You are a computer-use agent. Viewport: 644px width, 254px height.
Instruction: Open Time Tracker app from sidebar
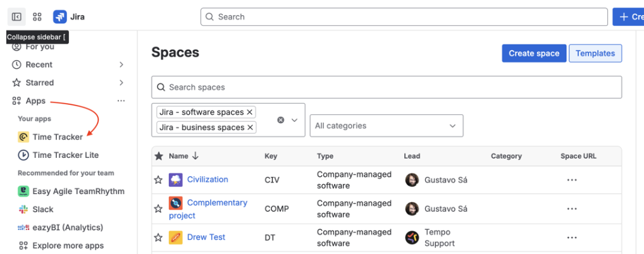(57, 137)
